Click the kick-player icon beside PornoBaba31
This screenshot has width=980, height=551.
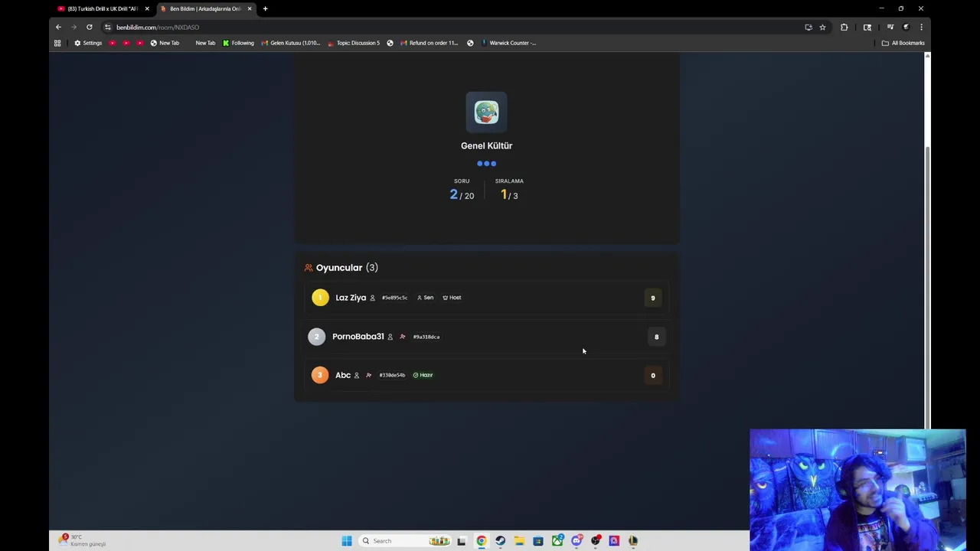point(403,337)
